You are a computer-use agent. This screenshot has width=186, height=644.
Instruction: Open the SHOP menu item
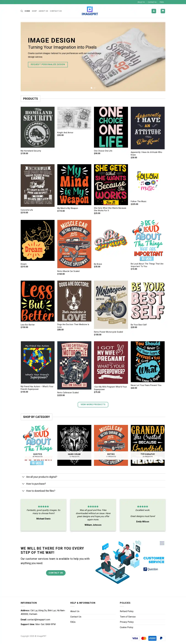pyautogui.click(x=34, y=11)
